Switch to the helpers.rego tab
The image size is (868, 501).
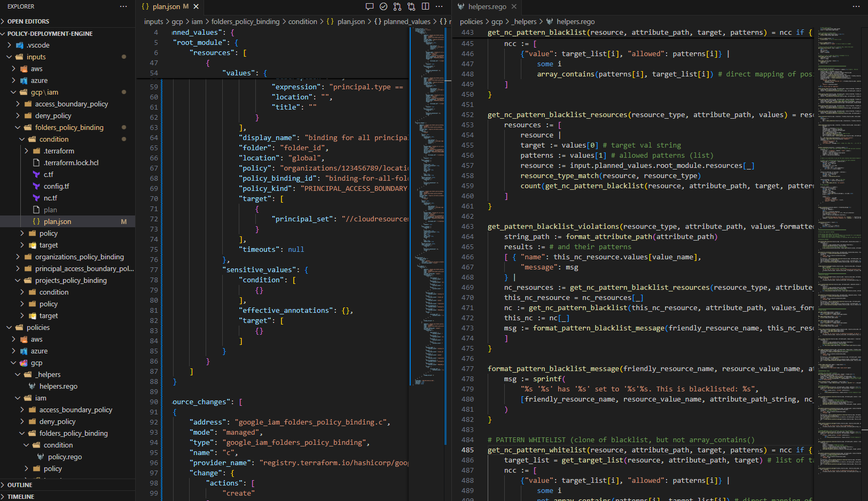[x=487, y=6]
